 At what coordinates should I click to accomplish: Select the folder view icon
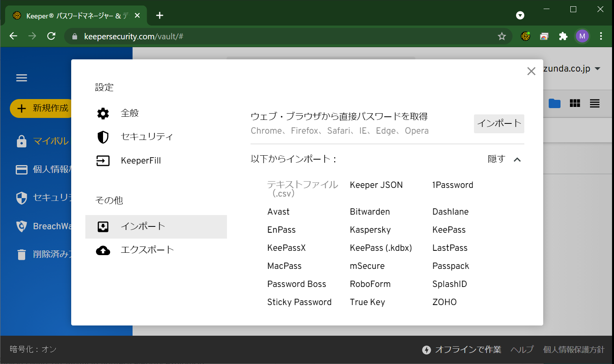point(554,103)
